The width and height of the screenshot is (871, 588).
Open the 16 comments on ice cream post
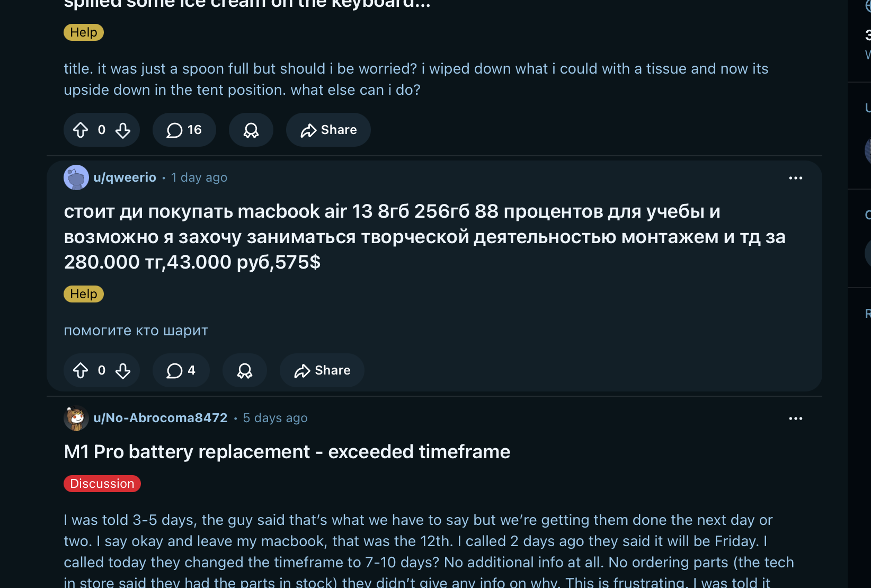click(184, 130)
